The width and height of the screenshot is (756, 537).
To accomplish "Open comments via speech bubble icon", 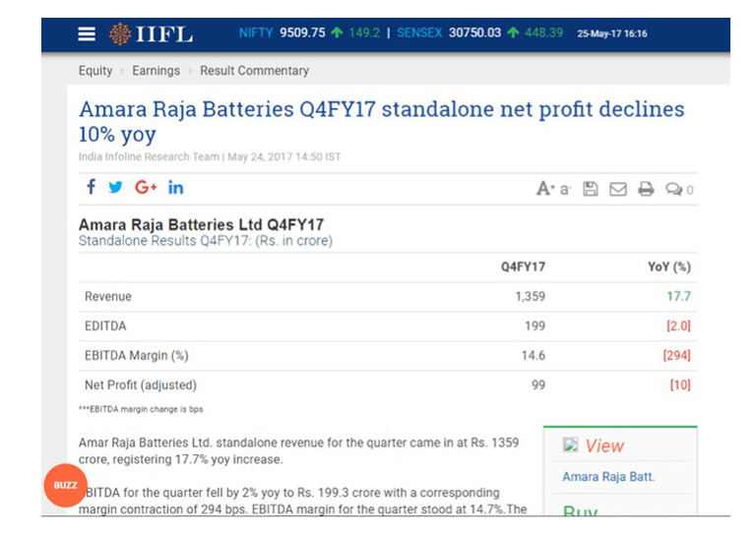I will click(x=673, y=189).
